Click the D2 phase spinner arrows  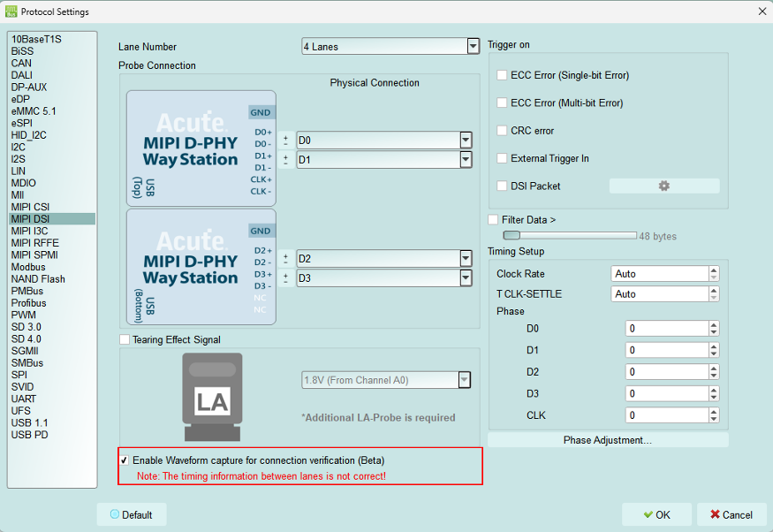[714, 372]
